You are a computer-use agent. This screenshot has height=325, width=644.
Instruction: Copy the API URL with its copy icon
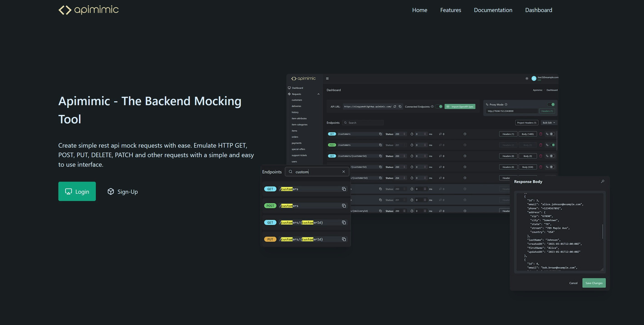coord(400,107)
